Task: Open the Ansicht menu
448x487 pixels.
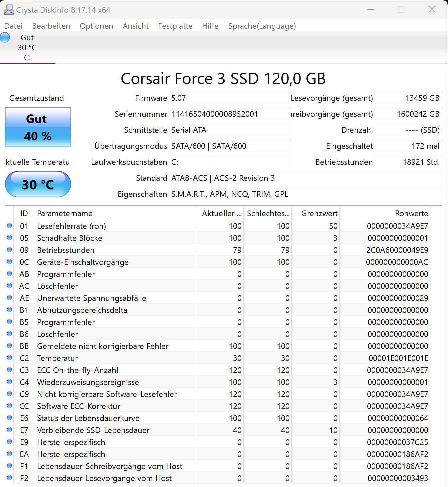Action: [x=136, y=26]
